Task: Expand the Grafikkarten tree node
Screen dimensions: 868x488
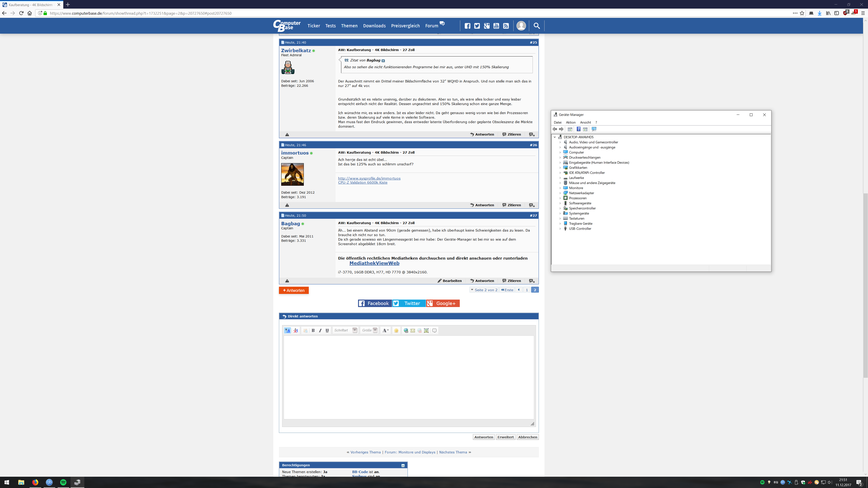Action: point(560,167)
